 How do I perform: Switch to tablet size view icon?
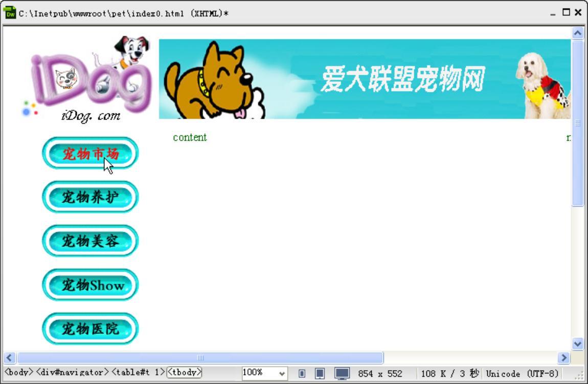coord(320,373)
